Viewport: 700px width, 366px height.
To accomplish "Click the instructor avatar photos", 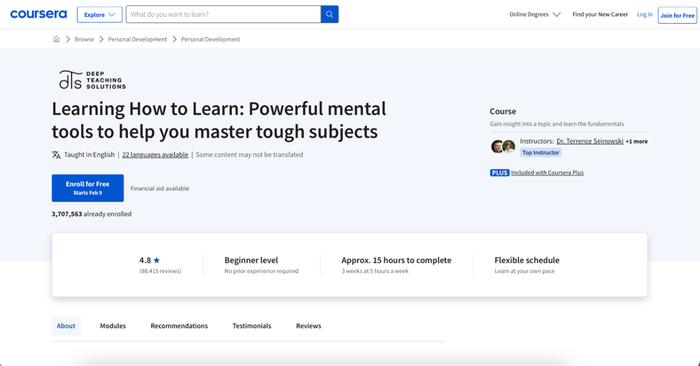I will tap(503, 146).
